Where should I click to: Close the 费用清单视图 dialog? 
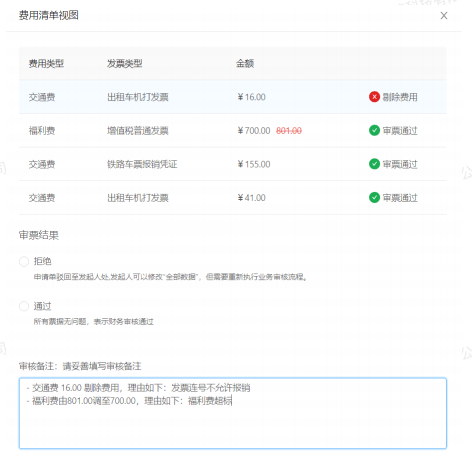pyautogui.click(x=444, y=16)
